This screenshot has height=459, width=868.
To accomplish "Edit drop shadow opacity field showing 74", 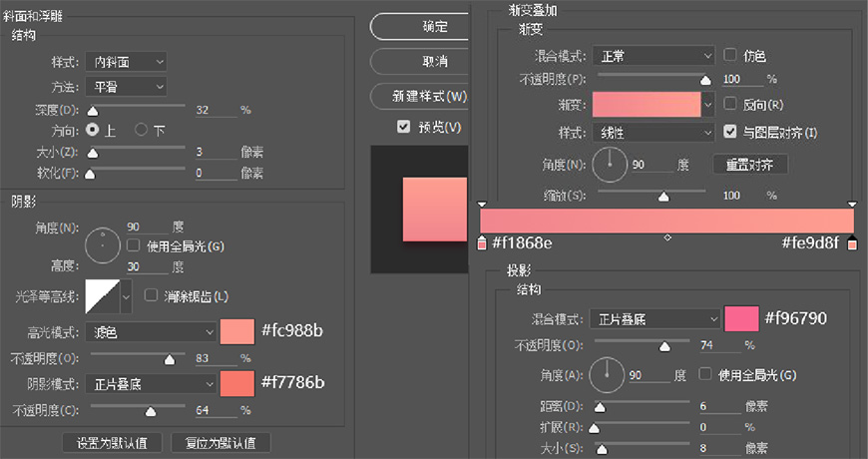I will [x=720, y=345].
